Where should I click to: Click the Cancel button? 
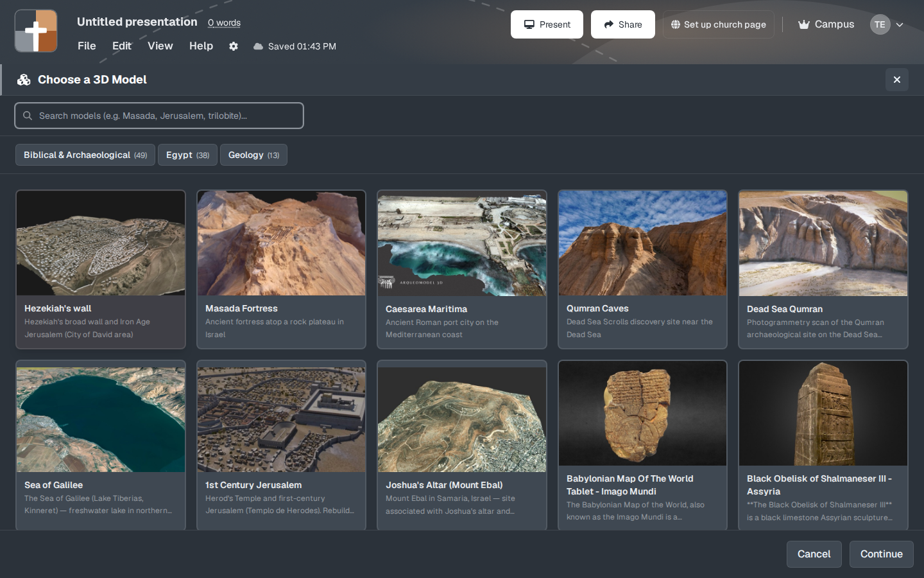(814, 554)
